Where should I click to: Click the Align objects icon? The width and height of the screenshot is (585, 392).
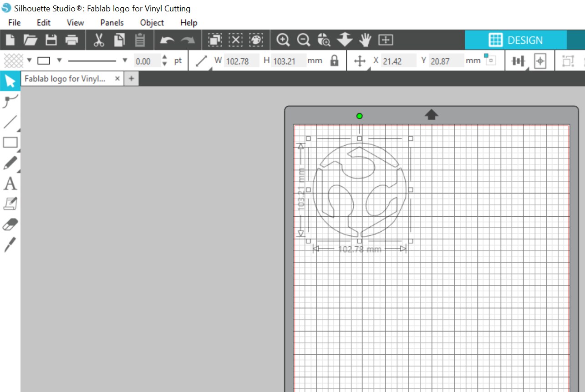(x=519, y=61)
